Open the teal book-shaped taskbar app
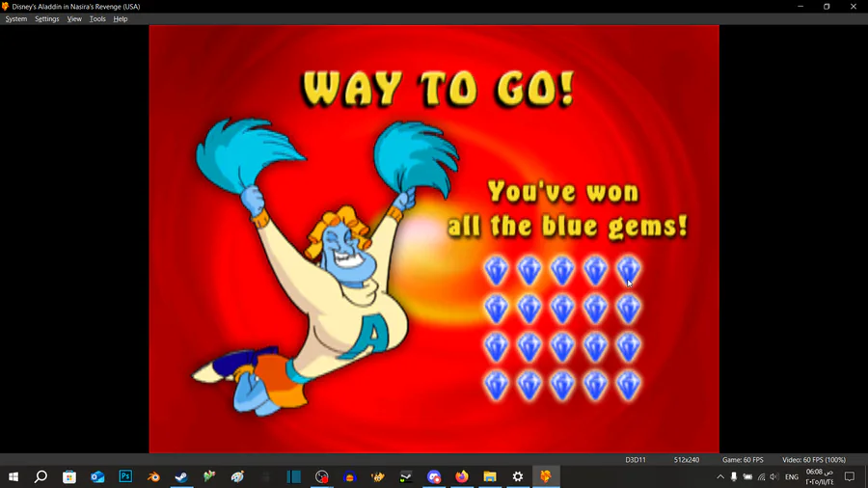The image size is (868, 488). pos(293,476)
